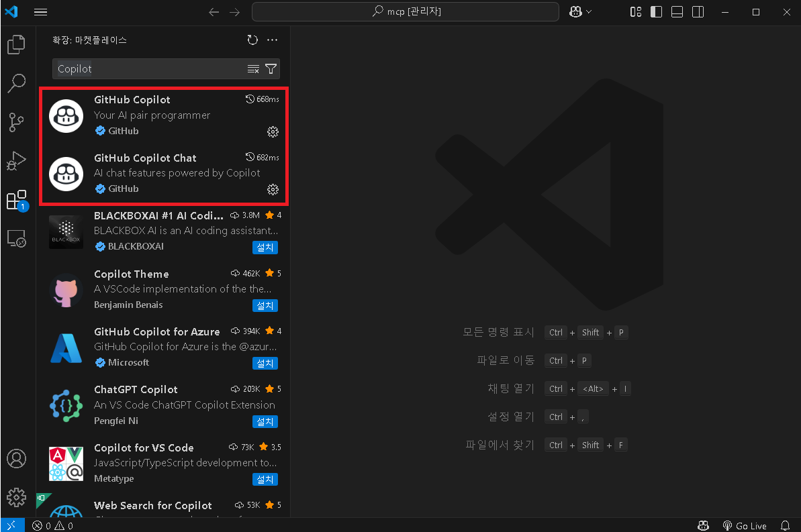Open GitHub Copilot manage gear
Viewport: 801px width, 532px height.
tap(273, 131)
